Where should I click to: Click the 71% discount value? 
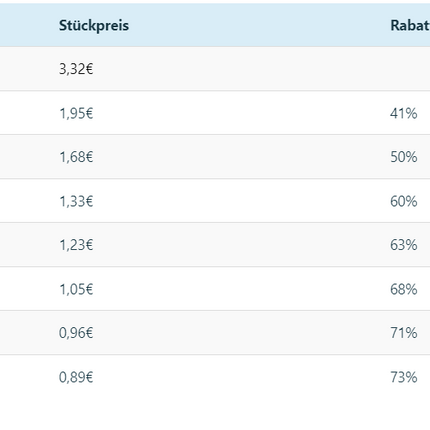tap(403, 333)
